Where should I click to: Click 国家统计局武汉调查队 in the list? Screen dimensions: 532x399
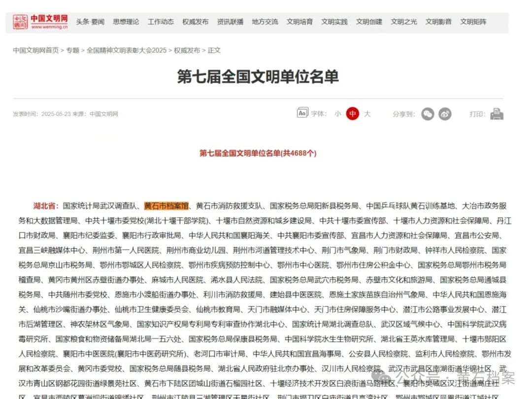(100, 206)
